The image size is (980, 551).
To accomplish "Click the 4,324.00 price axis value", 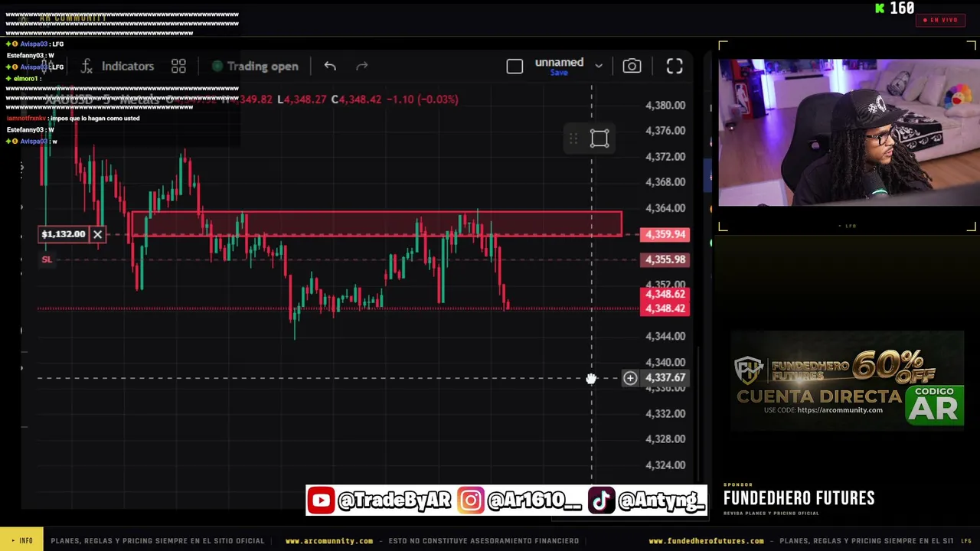I will 665,465.
